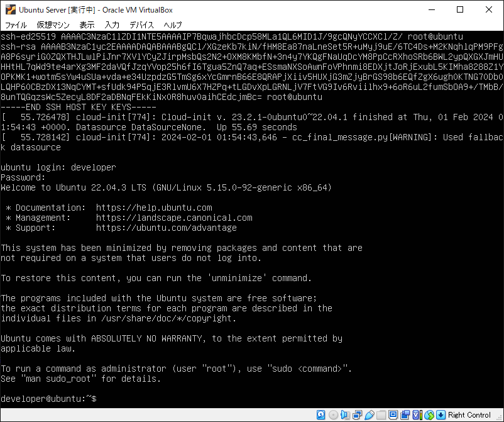Maximize the VirtualBox window
The height and width of the screenshot is (422, 504).
(x=460, y=9)
